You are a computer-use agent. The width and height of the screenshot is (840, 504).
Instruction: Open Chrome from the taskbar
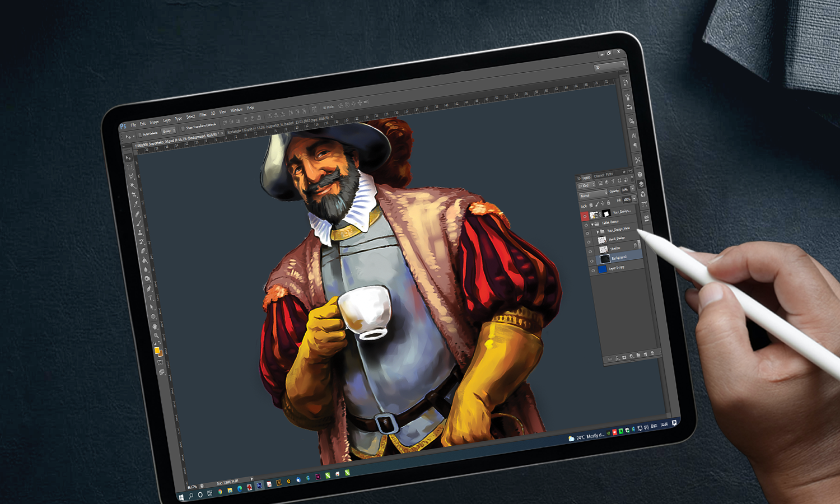220,492
